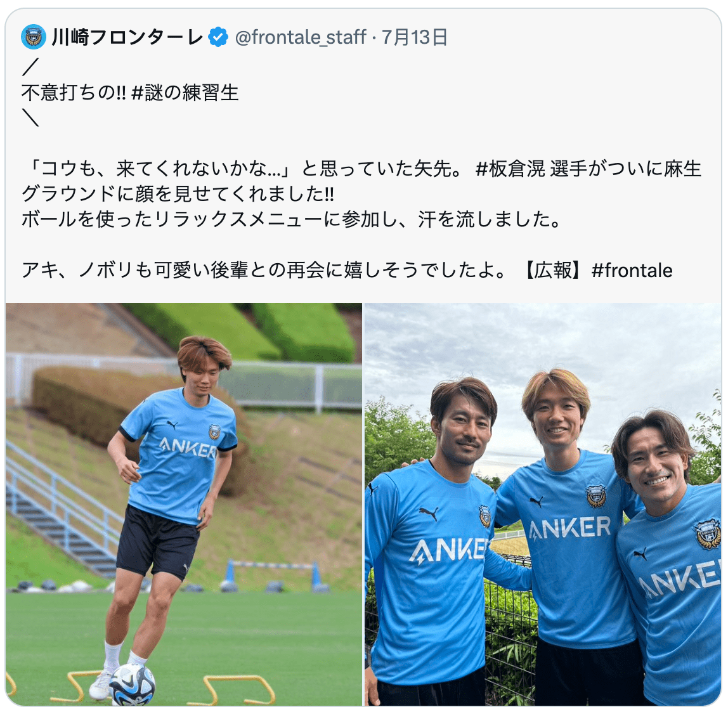Open the #板倉滉 hashtag
This screenshot has height=714, width=728.
point(510,169)
